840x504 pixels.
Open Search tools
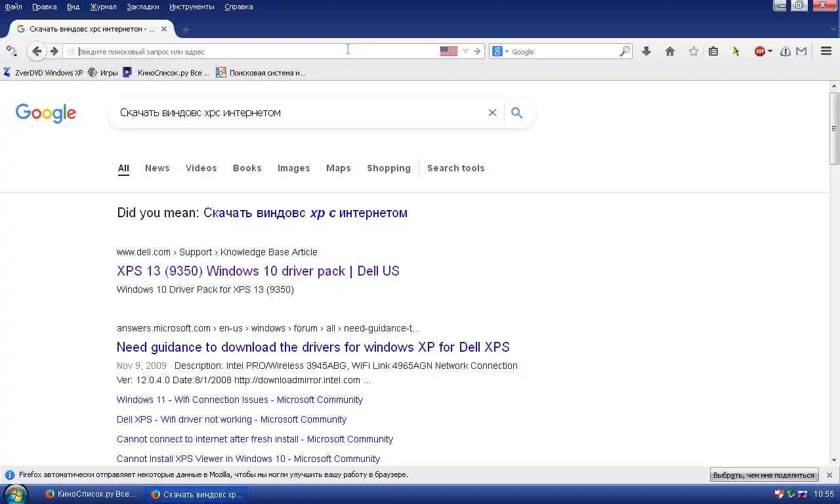456,168
